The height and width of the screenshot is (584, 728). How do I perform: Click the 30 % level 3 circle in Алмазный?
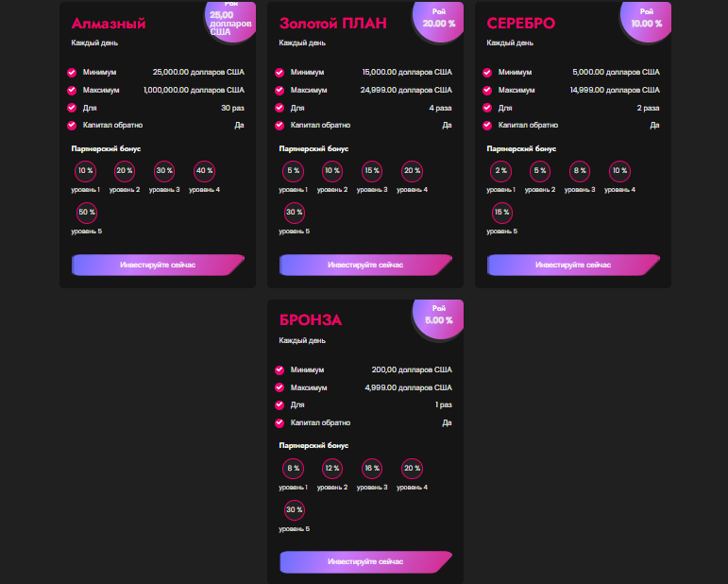[164, 171]
